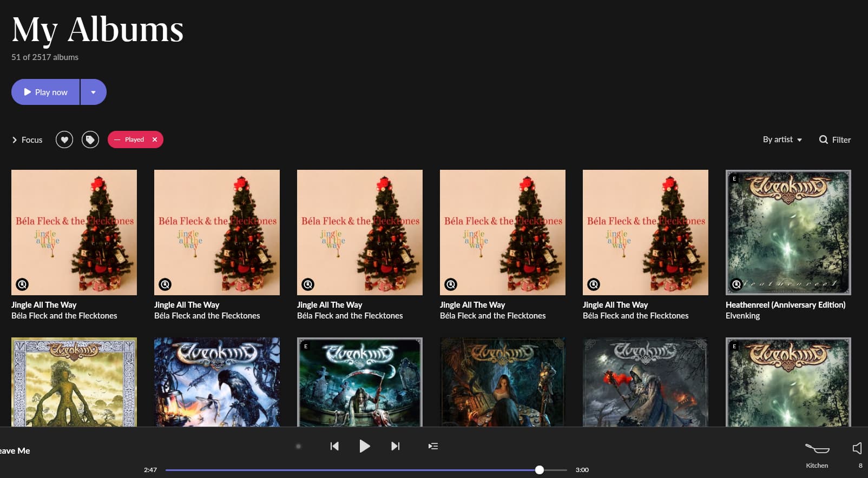This screenshot has height=478, width=868.
Task: Start playback with the Play now button
Action: coord(45,92)
